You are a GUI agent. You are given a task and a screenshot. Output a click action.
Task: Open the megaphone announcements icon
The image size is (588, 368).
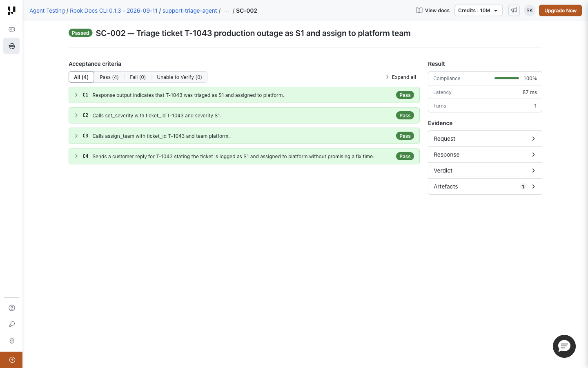coord(514,11)
